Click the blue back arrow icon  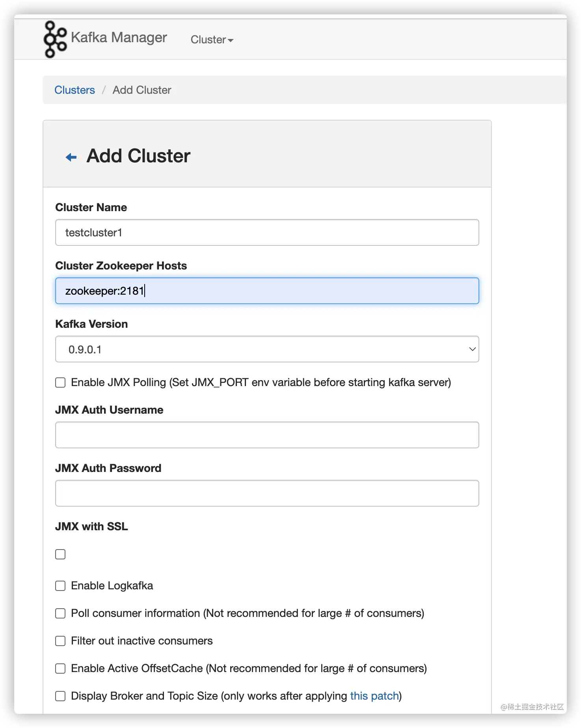tap(71, 157)
